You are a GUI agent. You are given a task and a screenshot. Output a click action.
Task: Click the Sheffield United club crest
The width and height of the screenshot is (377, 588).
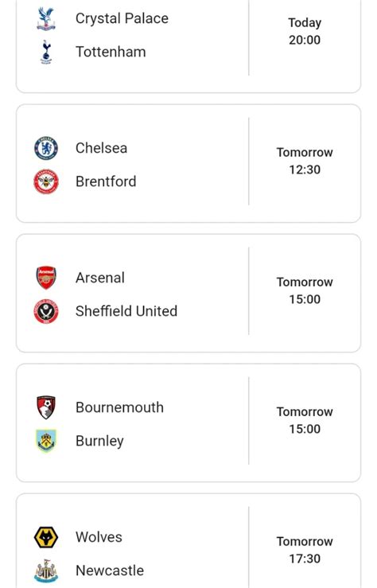[46, 311]
